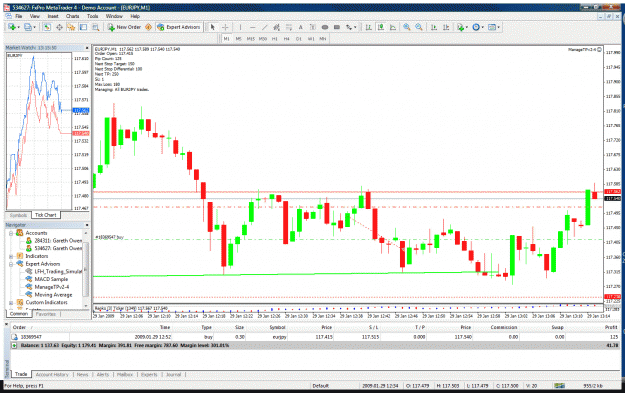This screenshot has width=625, height=393.
Task: Select the Vertical Line drawing tool
Action: tap(240, 27)
